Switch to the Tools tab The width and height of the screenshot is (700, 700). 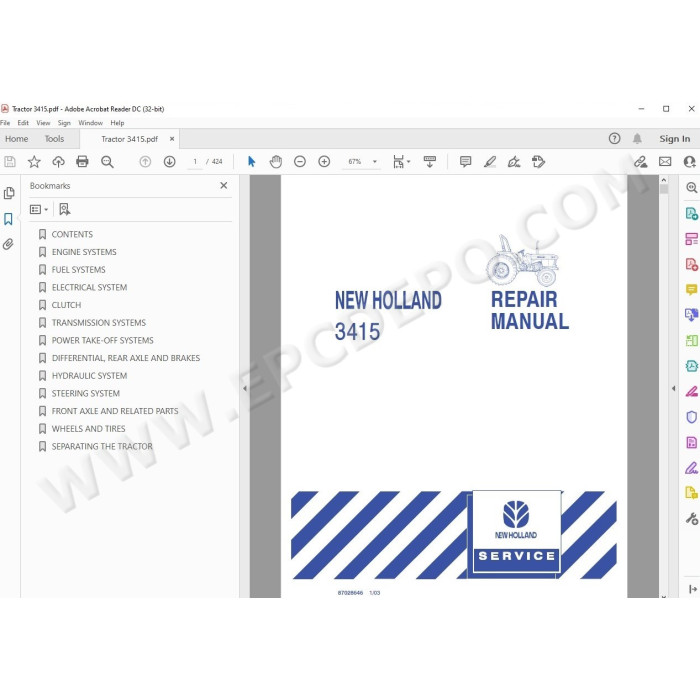pos(54,139)
